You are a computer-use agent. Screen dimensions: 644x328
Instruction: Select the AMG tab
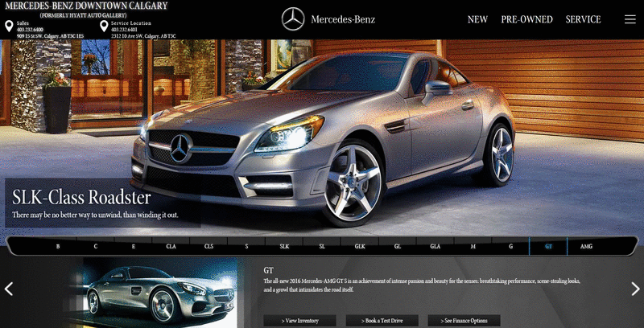(x=586, y=247)
